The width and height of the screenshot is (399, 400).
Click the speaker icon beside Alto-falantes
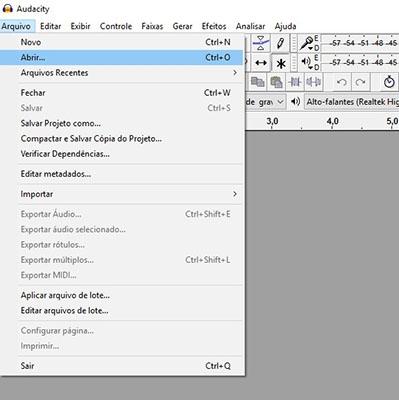tap(295, 101)
